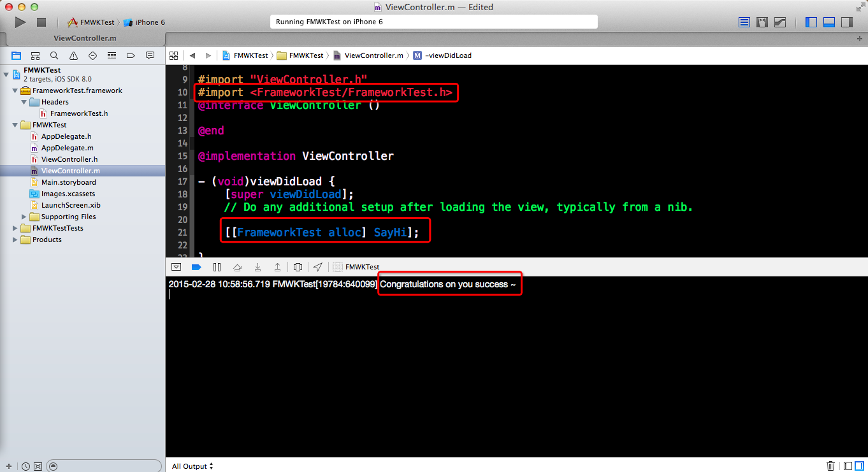Expand the FMWKTestTests folder
This screenshot has height=472, width=868.
pos(15,228)
